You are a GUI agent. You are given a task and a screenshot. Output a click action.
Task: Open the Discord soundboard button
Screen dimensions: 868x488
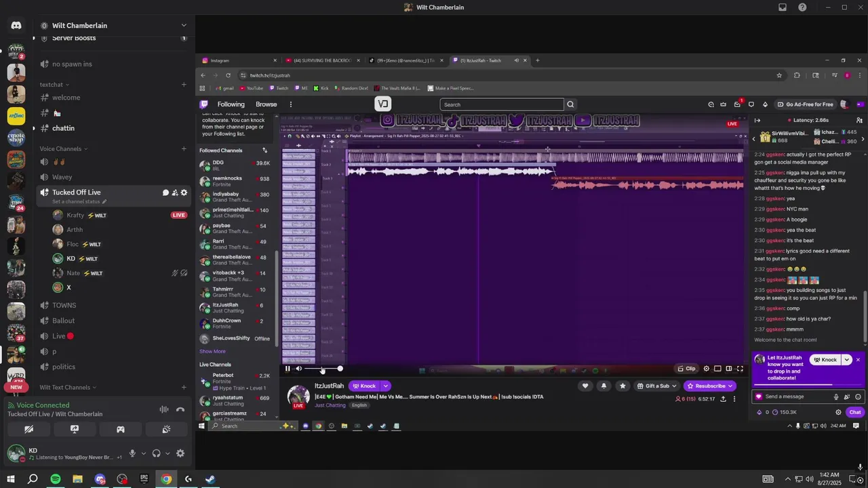click(x=167, y=429)
